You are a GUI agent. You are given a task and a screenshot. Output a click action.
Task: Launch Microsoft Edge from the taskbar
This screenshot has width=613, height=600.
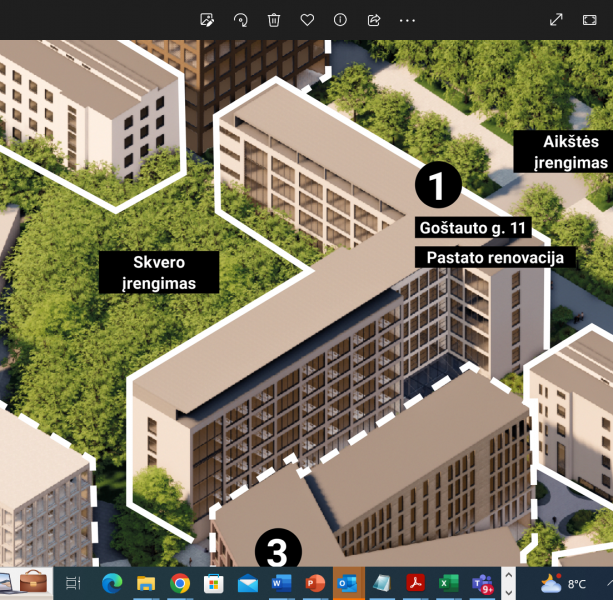coord(112,584)
